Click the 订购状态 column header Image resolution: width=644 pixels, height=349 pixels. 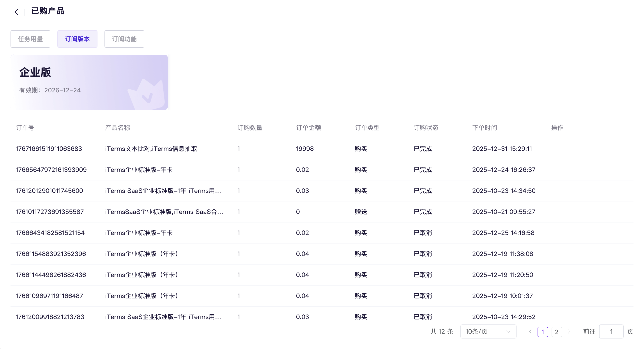pyautogui.click(x=426, y=128)
